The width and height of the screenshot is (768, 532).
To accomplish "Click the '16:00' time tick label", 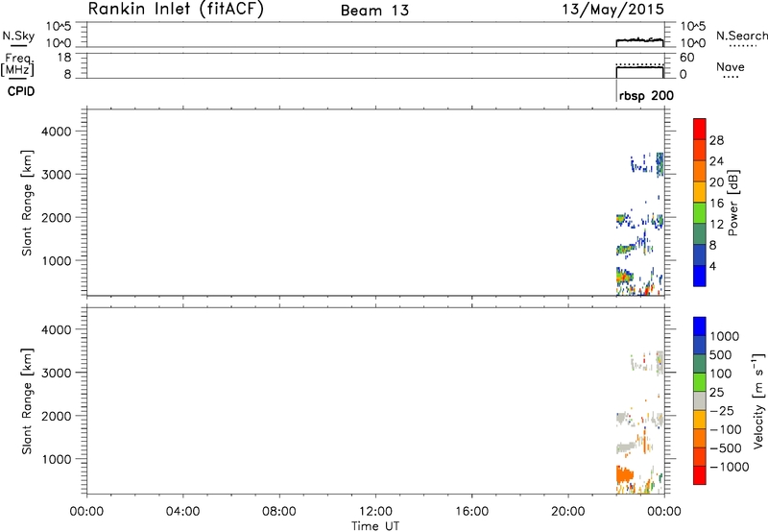I will [471, 512].
